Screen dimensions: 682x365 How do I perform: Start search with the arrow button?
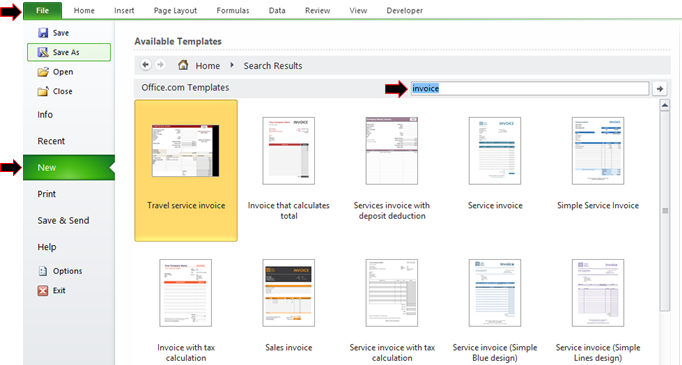coord(660,89)
